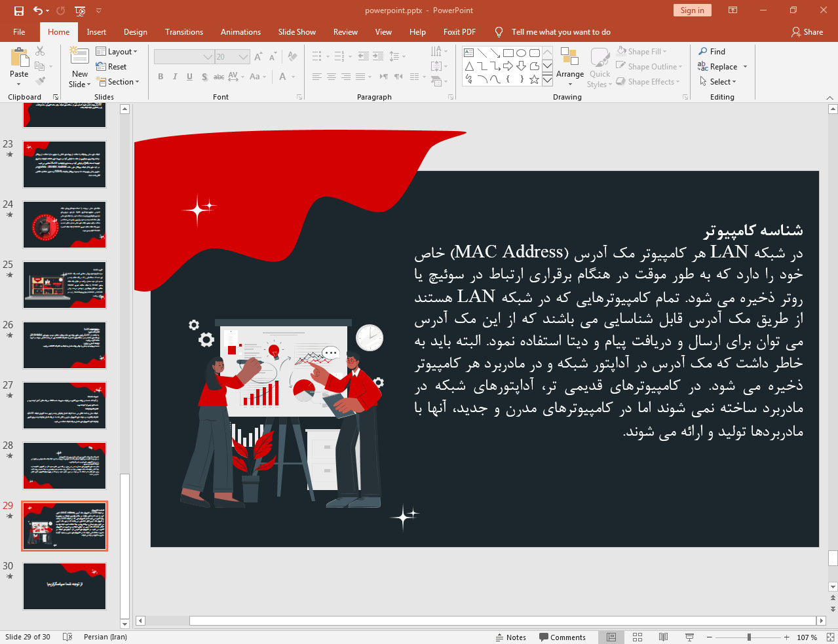Image resolution: width=838 pixels, height=644 pixels.
Task: Toggle Center paragraph alignment
Action: tap(332, 77)
